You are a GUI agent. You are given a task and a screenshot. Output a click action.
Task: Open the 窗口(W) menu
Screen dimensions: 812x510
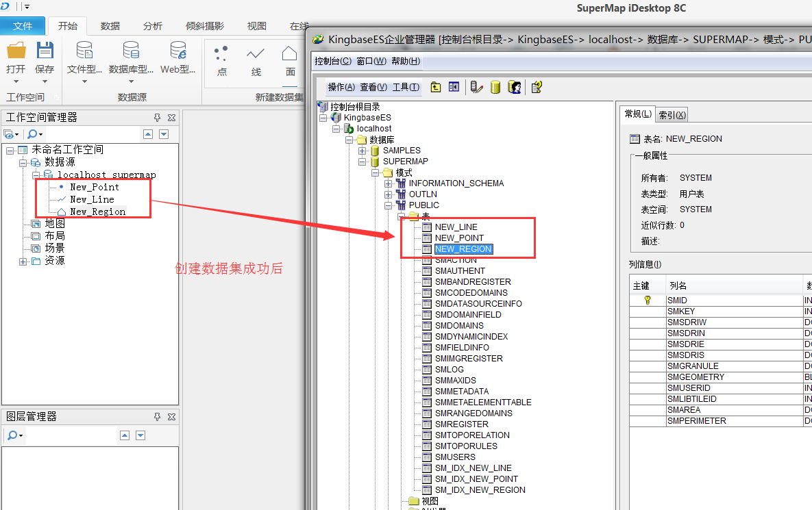(371, 61)
